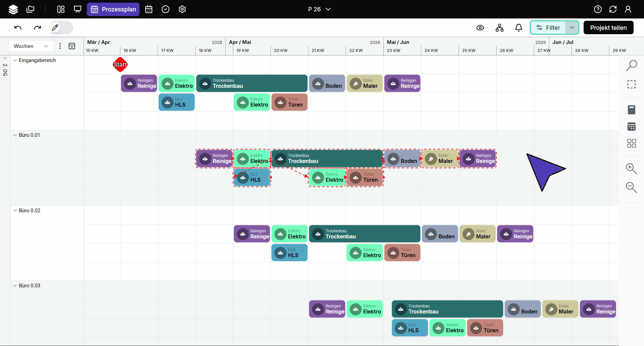Image resolution: width=644 pixels, height=346 pixels.
Task: Collapse the Büro 0.01 row group
Action: coord(15,135)
